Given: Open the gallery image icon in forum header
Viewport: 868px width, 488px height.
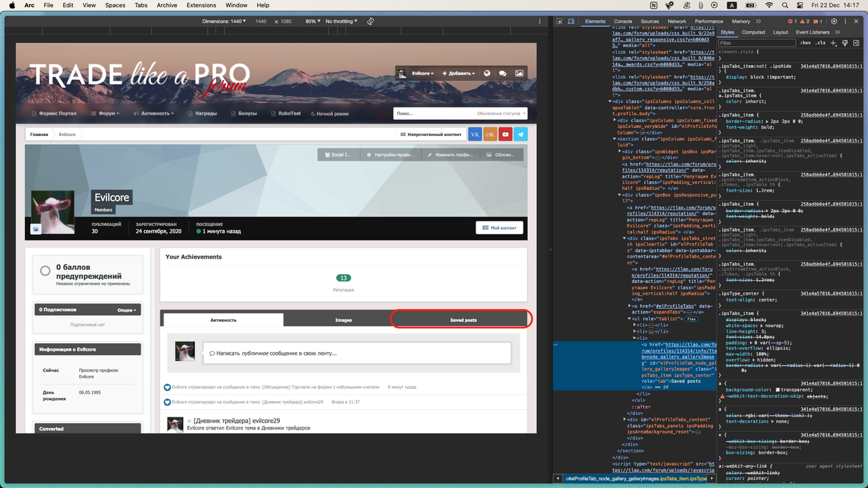Looking at the screenshot, I should pos(519,73).
